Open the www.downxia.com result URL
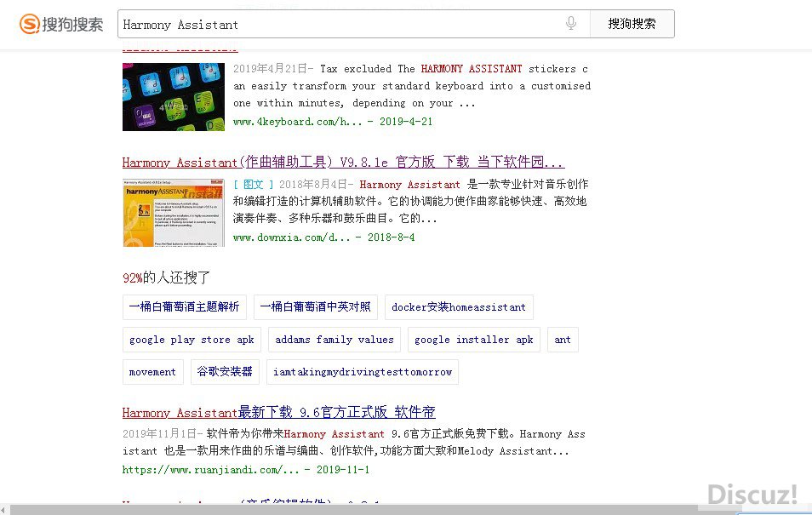 pyautogui.click(x=291, y=237)
